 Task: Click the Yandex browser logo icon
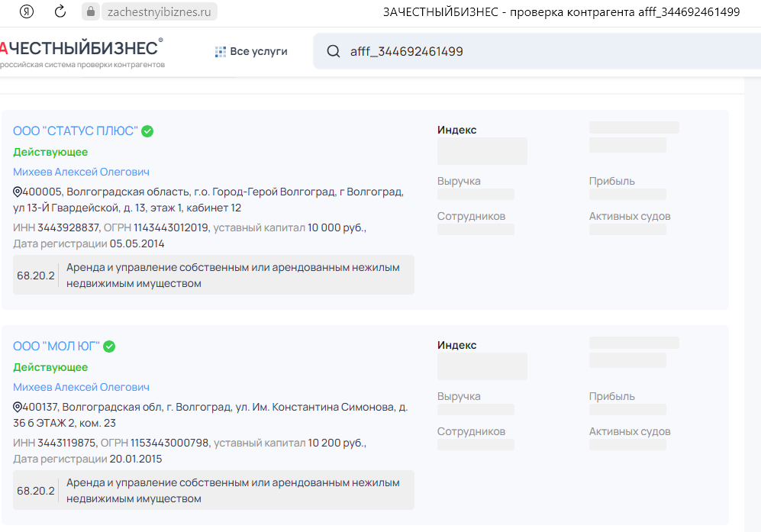27,11
